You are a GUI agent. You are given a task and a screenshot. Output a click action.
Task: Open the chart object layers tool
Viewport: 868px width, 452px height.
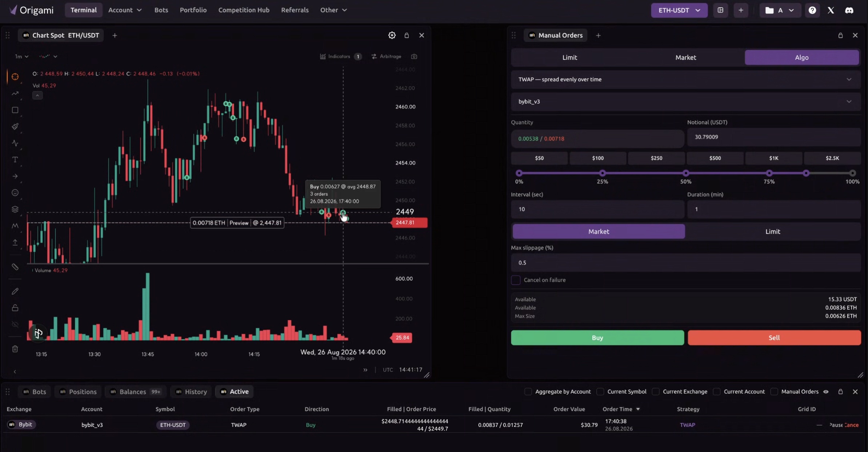tap(15, 209)
